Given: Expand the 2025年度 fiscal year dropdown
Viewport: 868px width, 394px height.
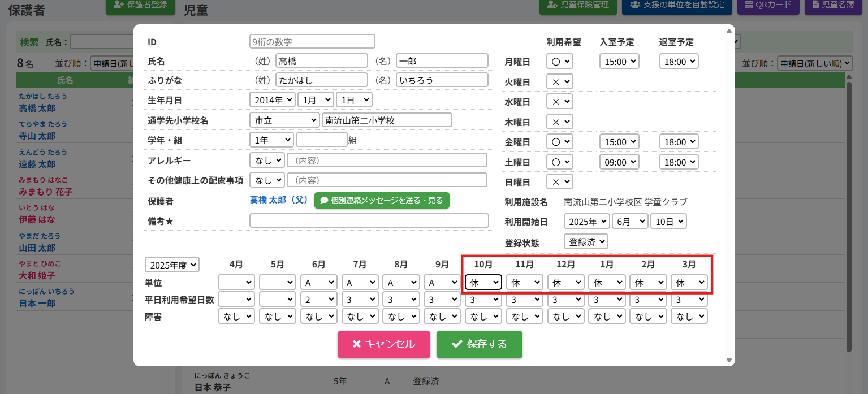Looking at the screenshot, I should pyautogui.click(x=172, y=265).
